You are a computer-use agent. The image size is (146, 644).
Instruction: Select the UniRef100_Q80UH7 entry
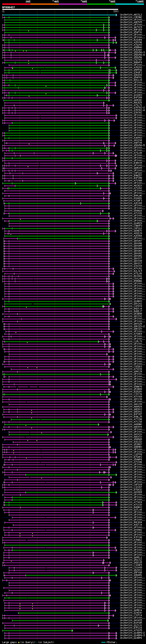click(x=131, y=241)
